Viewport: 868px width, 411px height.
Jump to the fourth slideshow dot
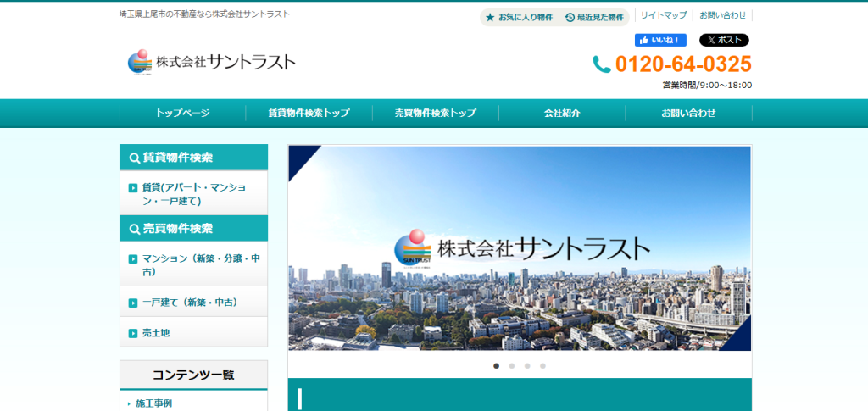tap(542, 366)
